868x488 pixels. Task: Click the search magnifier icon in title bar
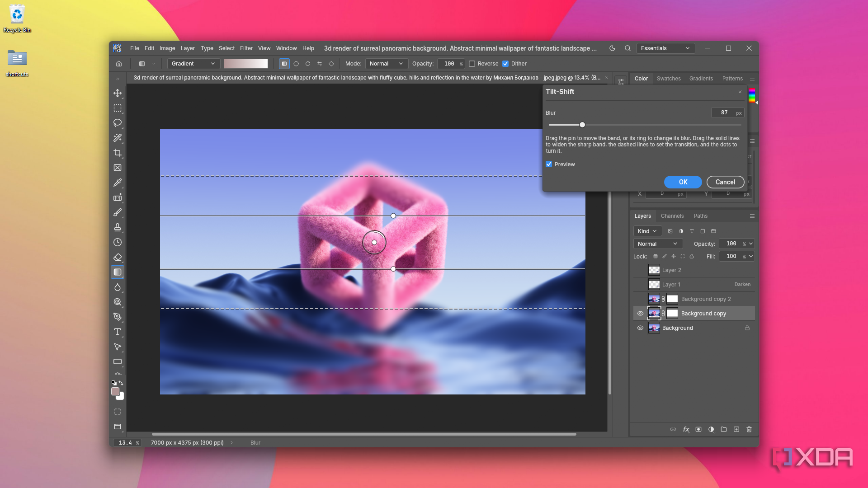coord(627,48)
